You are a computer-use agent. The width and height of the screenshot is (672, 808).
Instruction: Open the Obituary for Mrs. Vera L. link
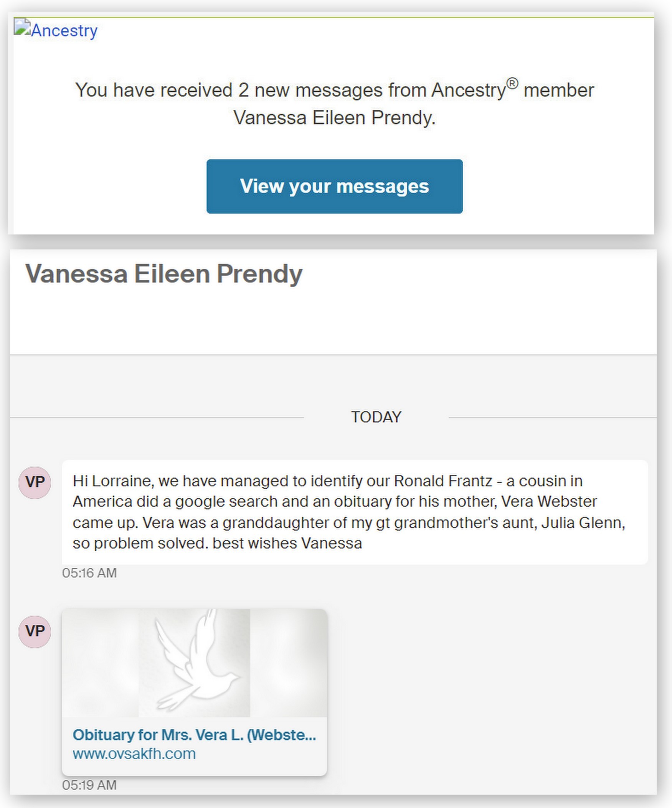click(x=194, y=735)
